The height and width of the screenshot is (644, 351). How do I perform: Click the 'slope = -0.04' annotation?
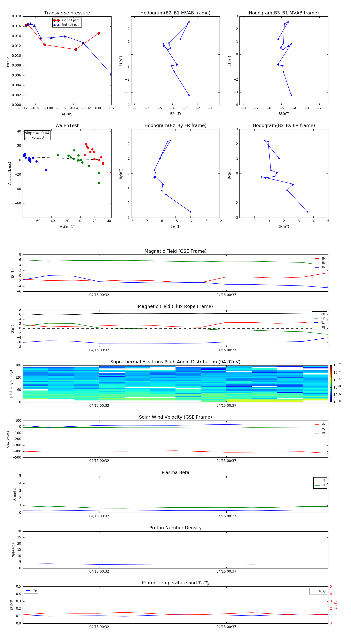pyautogui.click(x=37, y=133)
